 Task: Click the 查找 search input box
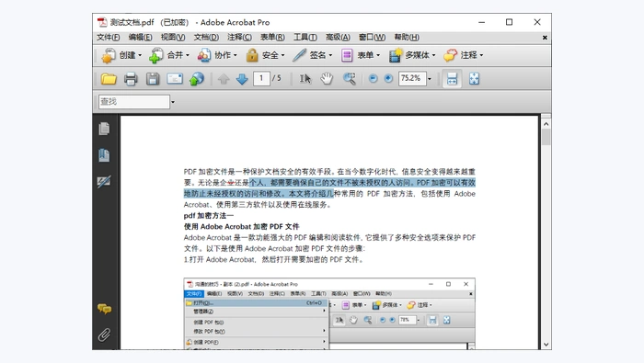click(x=134, y=102)
